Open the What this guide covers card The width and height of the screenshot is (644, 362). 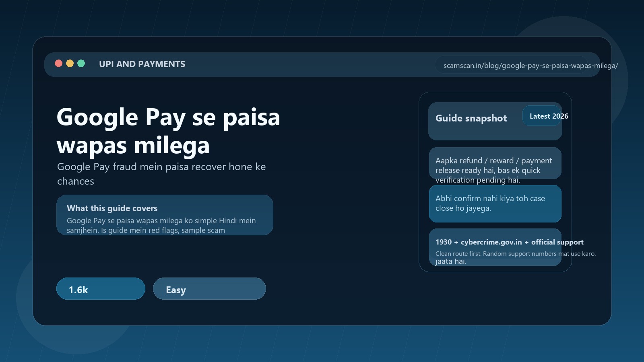(165, 215)
